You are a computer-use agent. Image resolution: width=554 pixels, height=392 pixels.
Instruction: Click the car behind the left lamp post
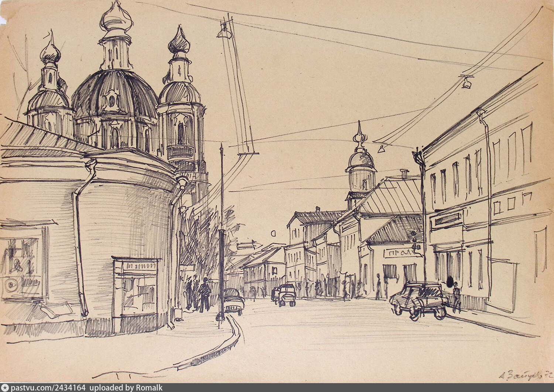click(x=234, y=301)
